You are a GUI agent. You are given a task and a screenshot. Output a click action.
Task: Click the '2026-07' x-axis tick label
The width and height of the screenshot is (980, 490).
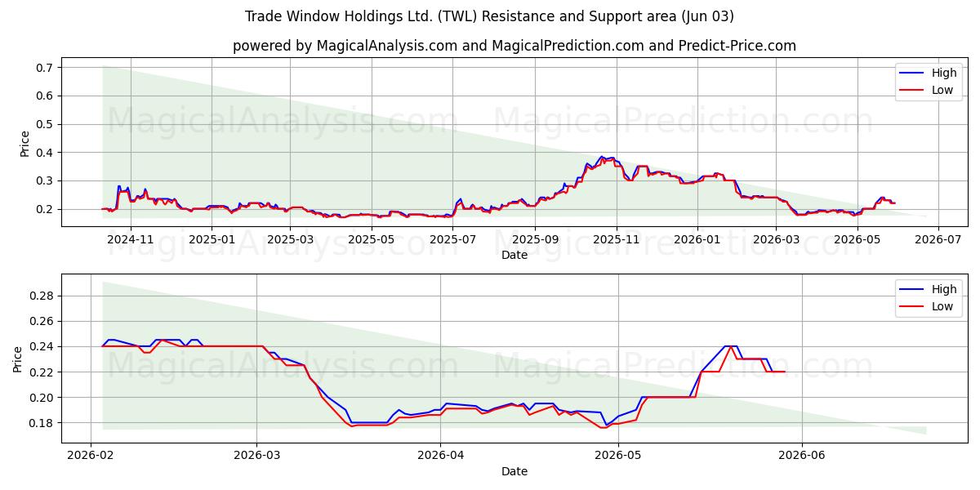tap(938, 239)
